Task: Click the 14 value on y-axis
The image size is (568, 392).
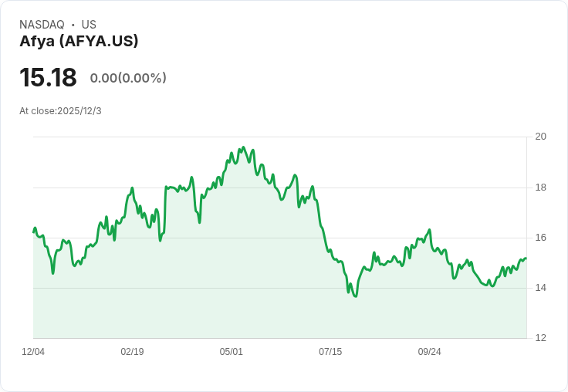Action: (541, 288)
